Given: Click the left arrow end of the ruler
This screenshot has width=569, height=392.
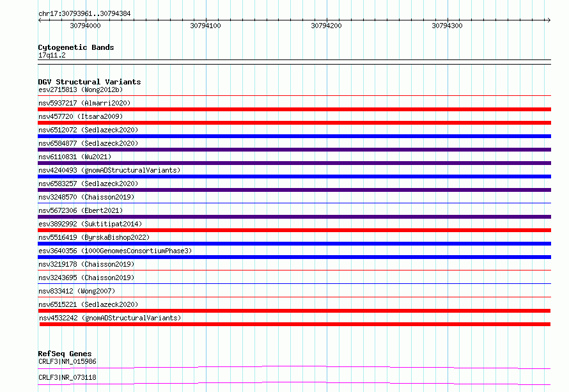Looking at the screenshot, I should point(40,20).
